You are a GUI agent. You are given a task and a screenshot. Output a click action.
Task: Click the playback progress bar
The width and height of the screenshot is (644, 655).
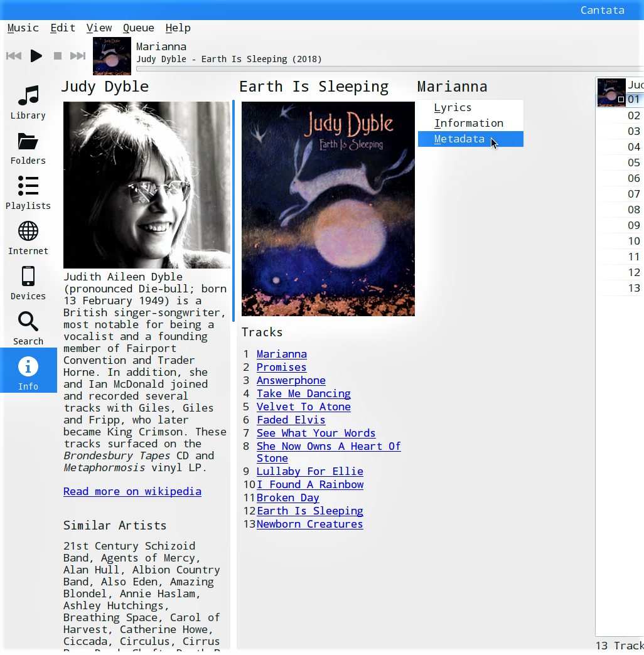click(x=390, y=68)
